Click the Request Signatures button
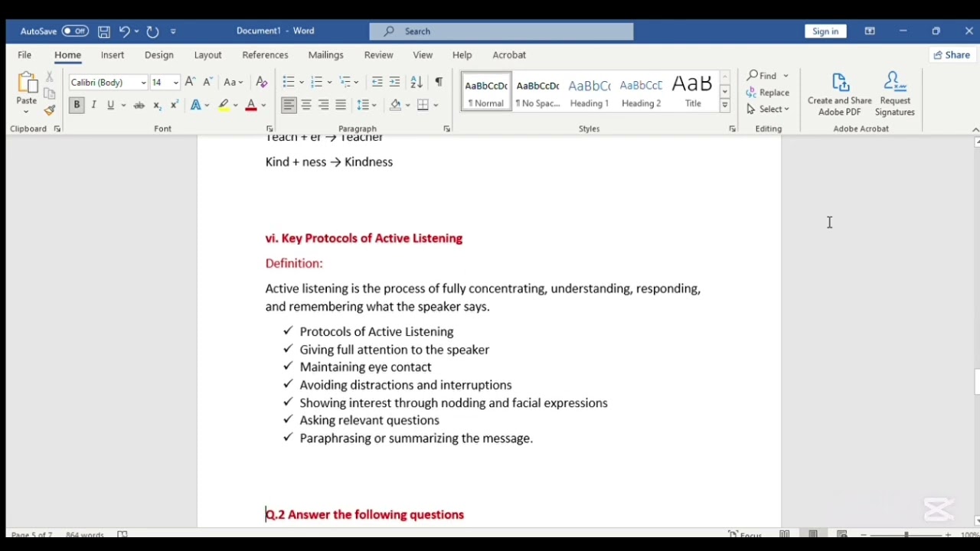Image resolution: width=980 pixels, height=551 pixels. (895, 94)
